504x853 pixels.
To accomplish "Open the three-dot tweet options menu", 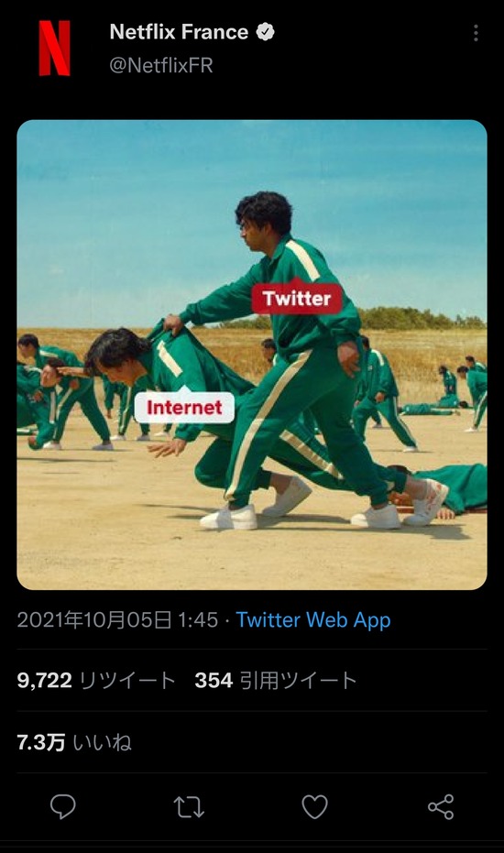I will 477,33.
